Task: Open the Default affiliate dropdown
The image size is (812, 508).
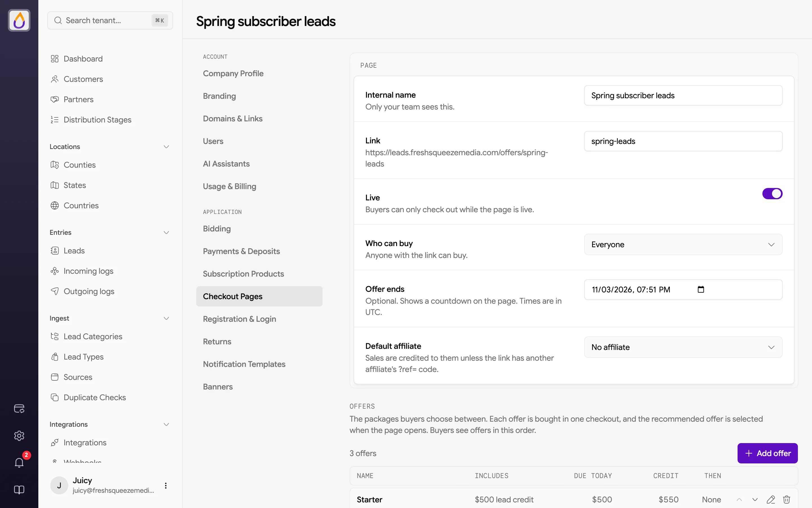Action: (683, 347)
